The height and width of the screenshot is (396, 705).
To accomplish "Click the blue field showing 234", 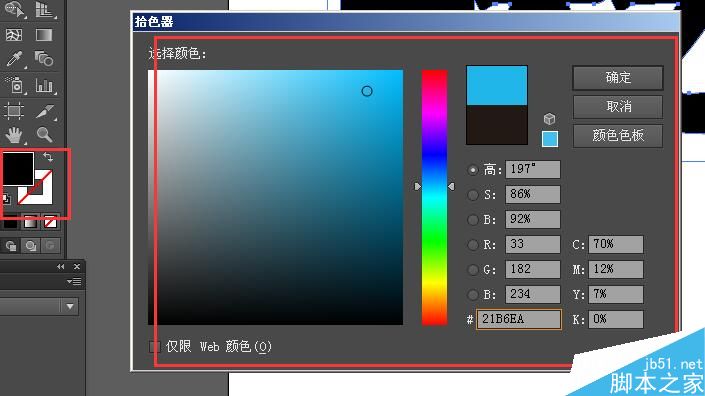I will (x=533, y=294).
